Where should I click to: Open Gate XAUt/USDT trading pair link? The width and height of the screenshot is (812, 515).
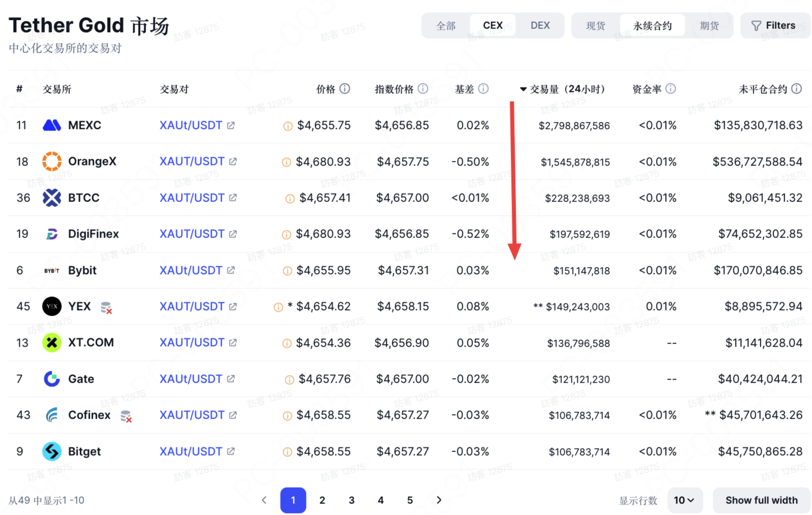[191, 379]
